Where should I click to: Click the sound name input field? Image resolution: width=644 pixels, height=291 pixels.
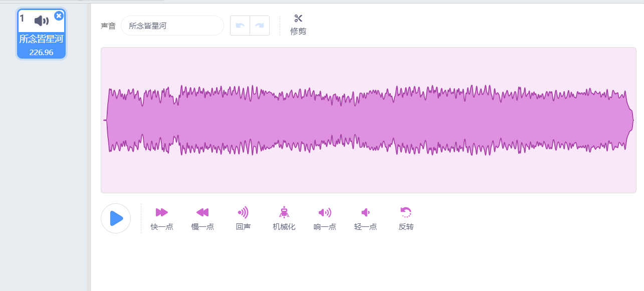(x=172, y=26)
